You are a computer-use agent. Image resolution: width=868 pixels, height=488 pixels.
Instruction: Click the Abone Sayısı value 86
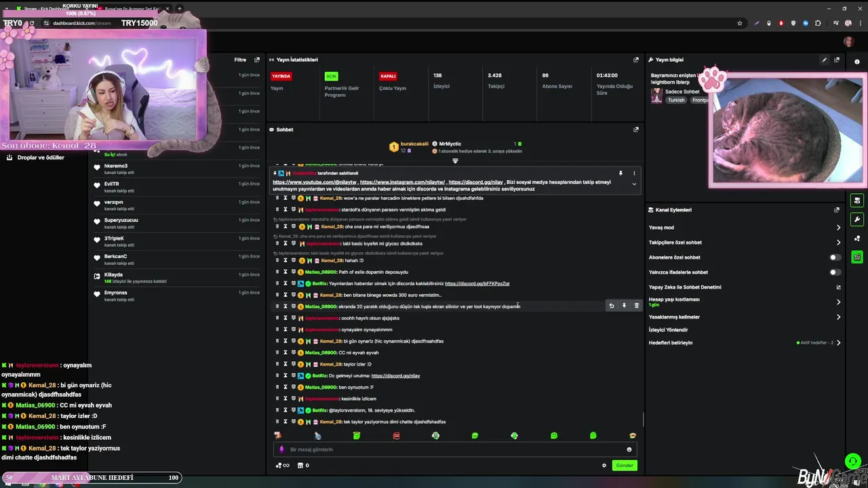point(545,76)
